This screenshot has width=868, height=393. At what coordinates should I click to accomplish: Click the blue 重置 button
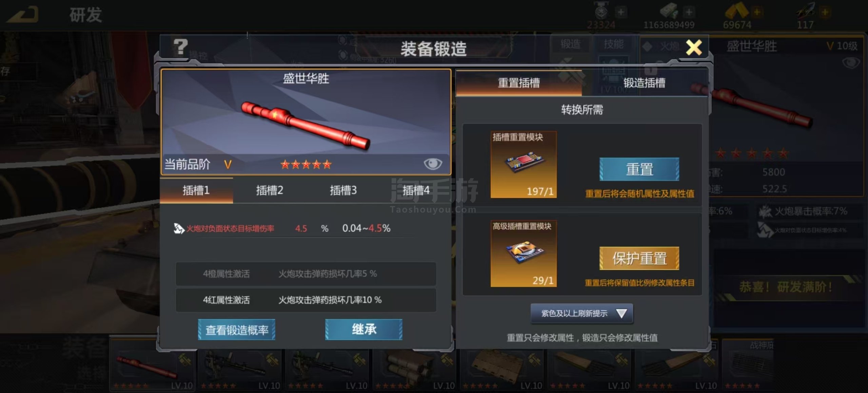point(639,169)
